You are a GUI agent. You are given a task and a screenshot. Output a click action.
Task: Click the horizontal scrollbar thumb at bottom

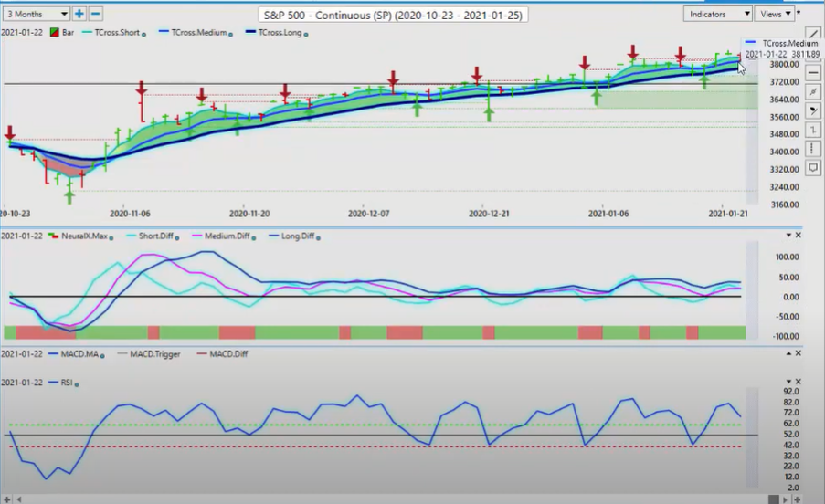(774, 499)
